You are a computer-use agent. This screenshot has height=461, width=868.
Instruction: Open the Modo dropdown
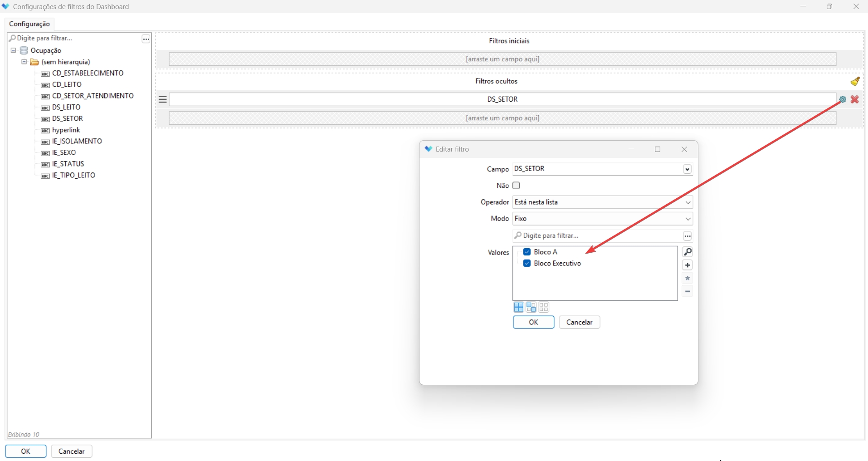click(x=688, y=219)
